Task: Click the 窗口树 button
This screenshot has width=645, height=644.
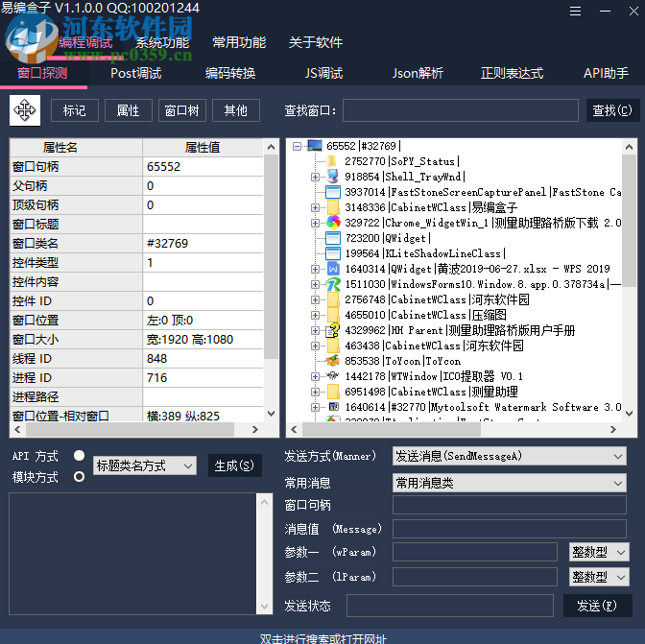Action: tap(181, 110)
